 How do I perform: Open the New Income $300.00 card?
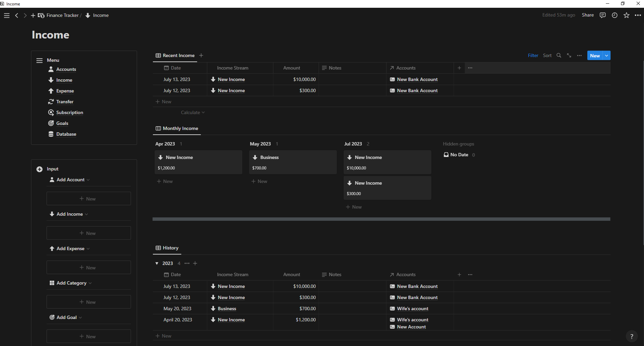coord(387,188)
